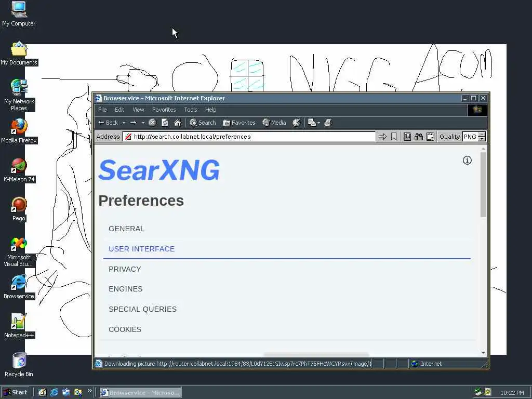
Task: Click the SearXNG logo
Action: pos(159,170)
